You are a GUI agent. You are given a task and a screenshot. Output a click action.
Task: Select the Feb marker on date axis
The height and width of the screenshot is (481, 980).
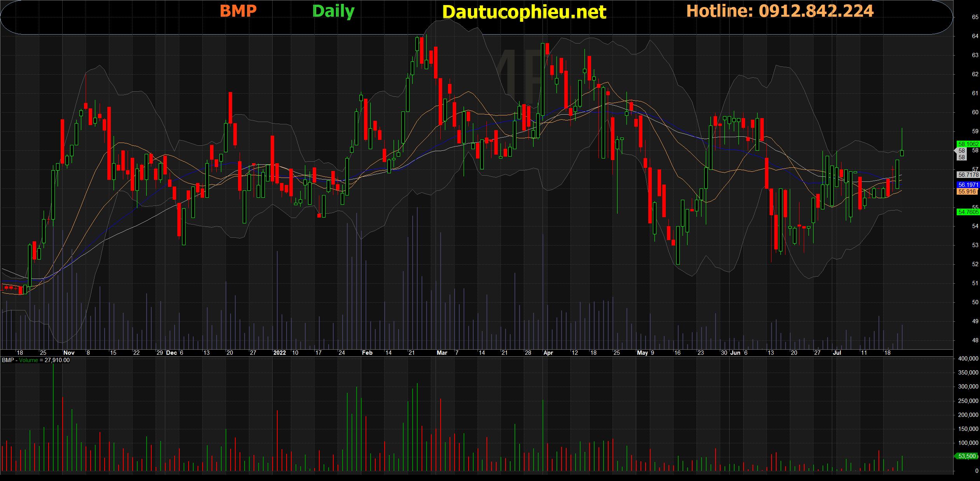[x=367, y=353]
